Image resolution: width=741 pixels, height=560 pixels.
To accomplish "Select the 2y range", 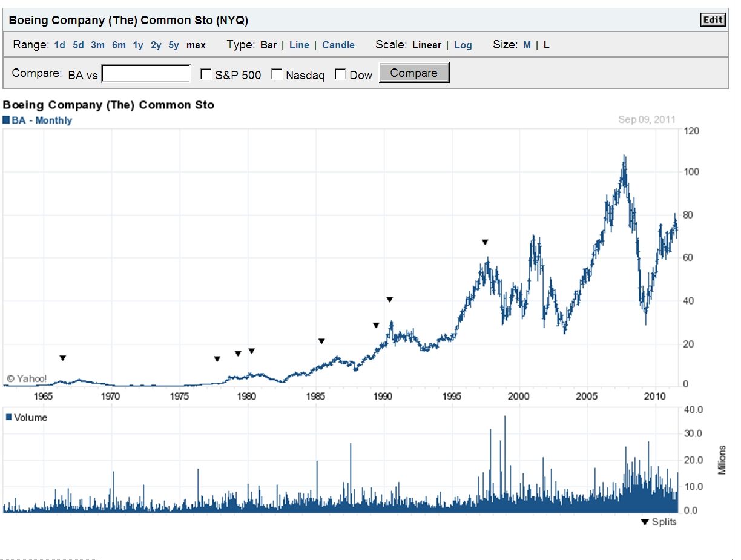I will point(156,45).
